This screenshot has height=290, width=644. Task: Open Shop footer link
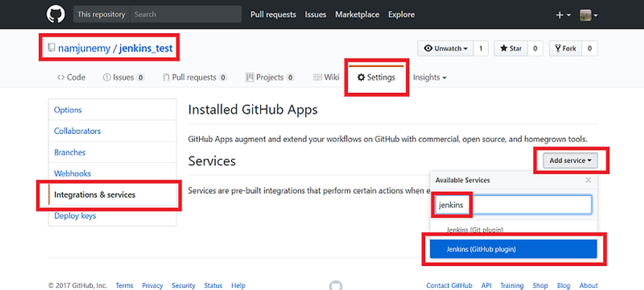pos(540,285)
